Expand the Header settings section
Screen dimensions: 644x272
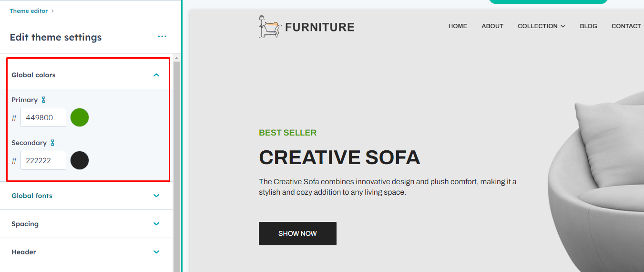[x=156, y=252]
